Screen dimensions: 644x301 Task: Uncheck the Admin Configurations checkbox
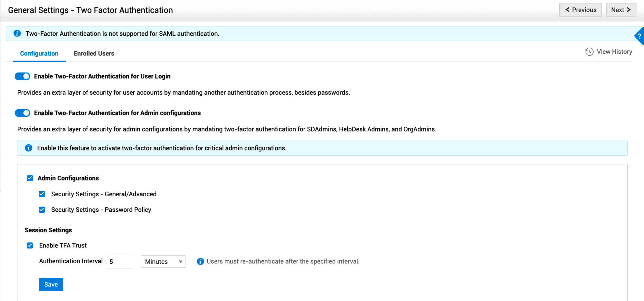point(30,178)
